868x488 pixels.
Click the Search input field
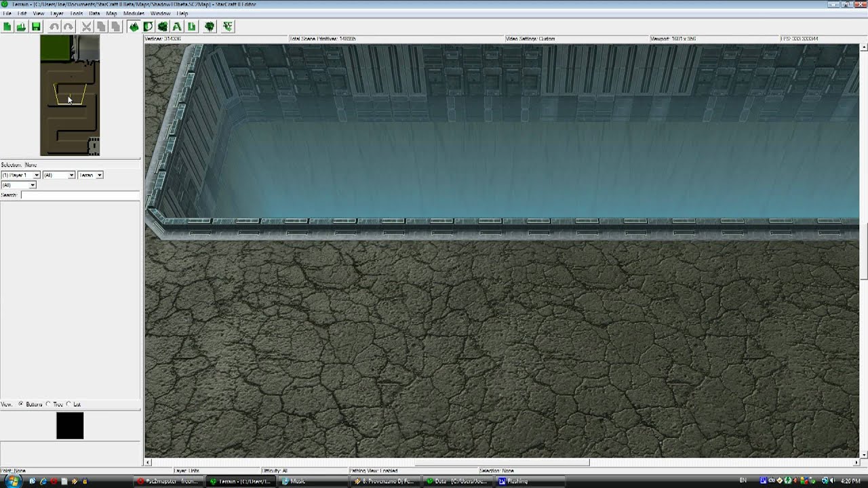[80, 195]
